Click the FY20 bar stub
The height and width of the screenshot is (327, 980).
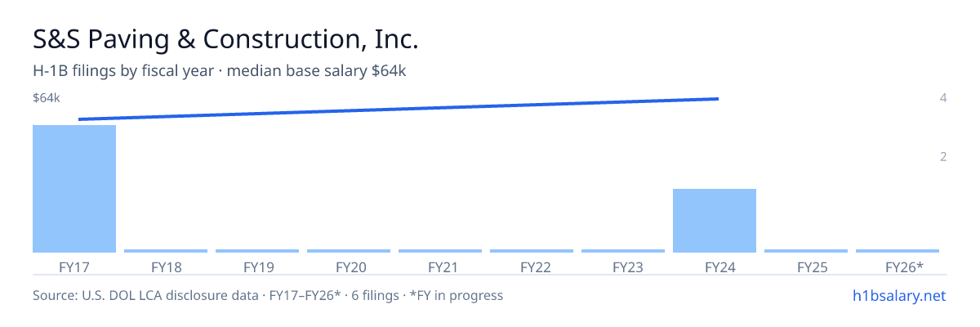point(349,251)
